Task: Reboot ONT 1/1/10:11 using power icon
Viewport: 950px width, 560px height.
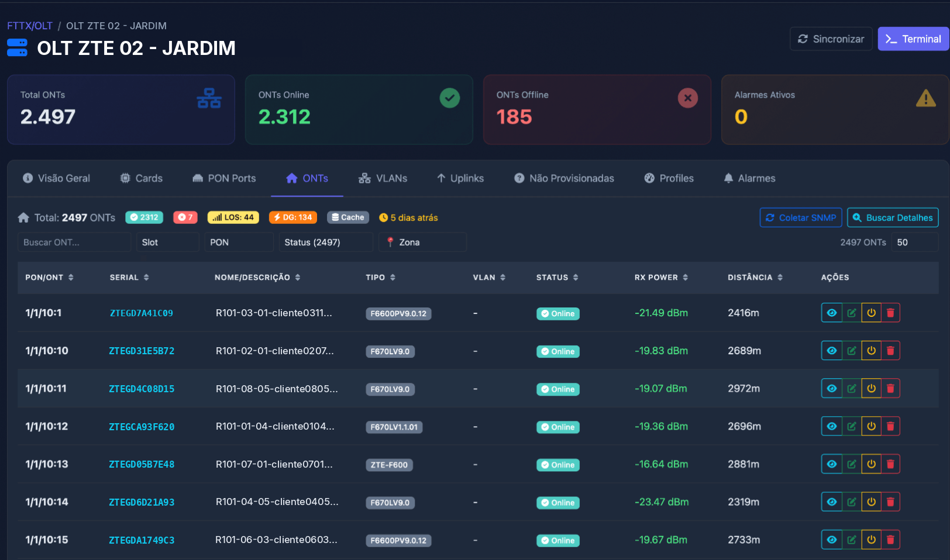Action: [871, 388]
